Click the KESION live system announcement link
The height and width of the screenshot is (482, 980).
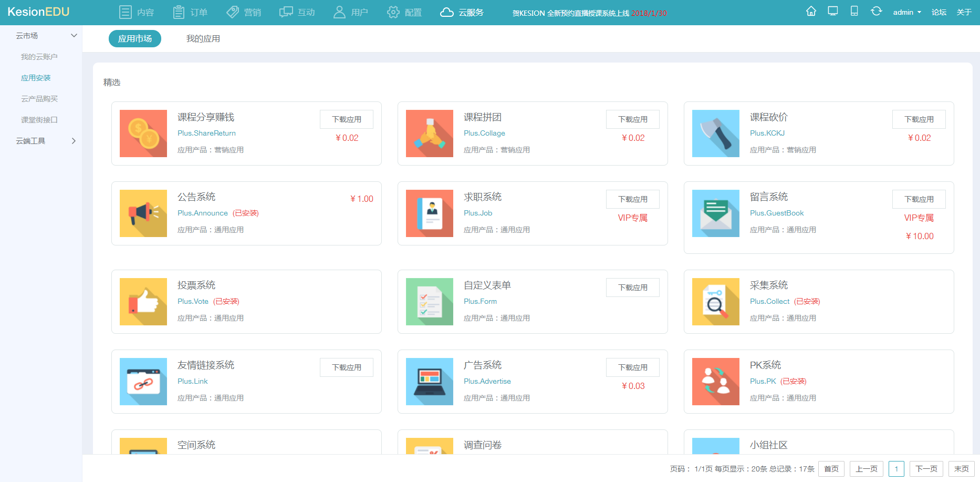589,13
